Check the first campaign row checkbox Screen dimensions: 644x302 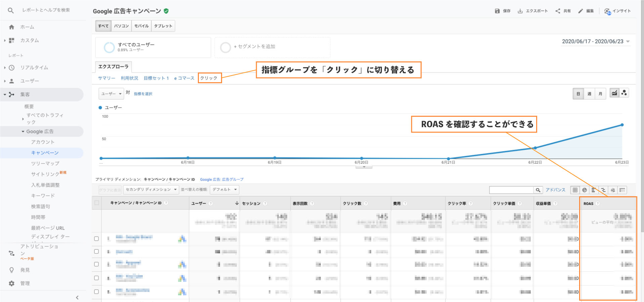pos(96,239)
